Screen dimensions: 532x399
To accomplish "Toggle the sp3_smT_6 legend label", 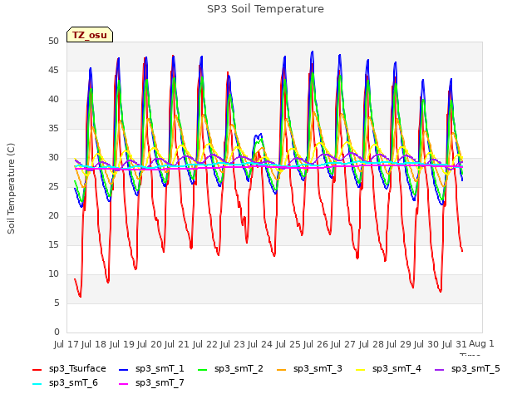I will [x=73, y=382].
